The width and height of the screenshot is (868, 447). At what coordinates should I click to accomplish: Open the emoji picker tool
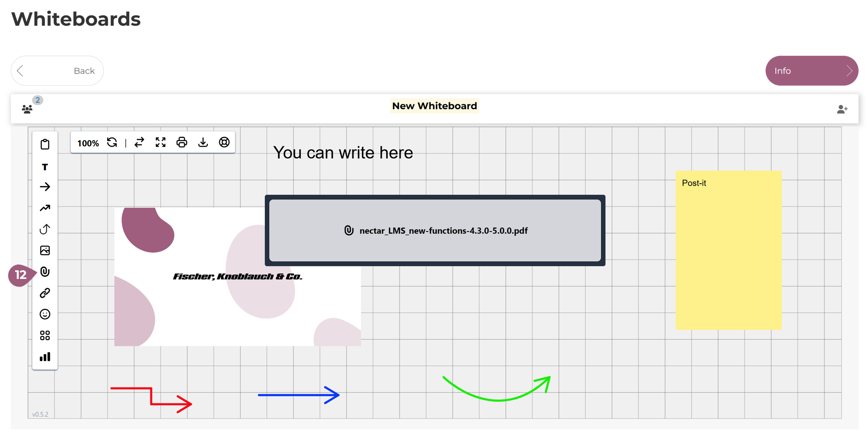(45, 314)
